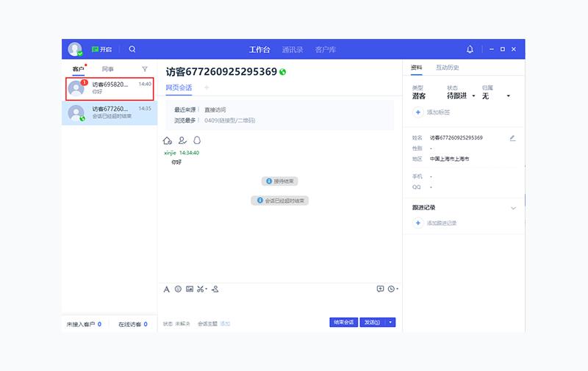Click the house icon above the chat
Viewport: 588px width, 371px height.
[x=168, y=140]
